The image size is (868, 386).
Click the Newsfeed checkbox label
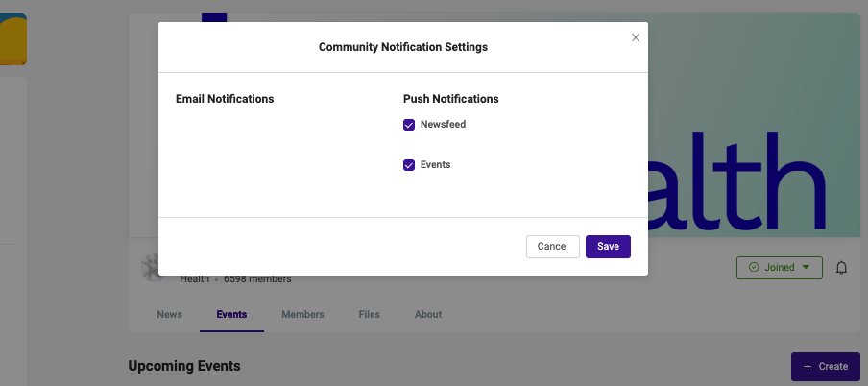(x=443, y=125)
